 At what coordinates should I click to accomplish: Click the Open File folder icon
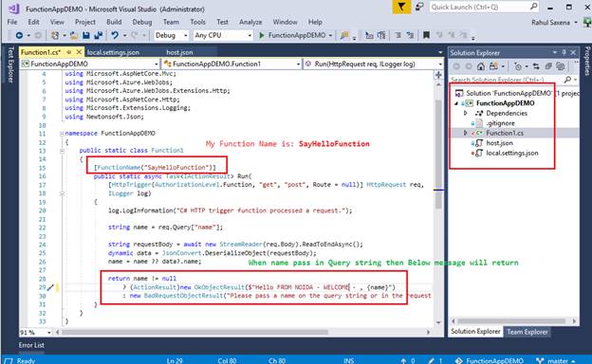tap(74, 35)
